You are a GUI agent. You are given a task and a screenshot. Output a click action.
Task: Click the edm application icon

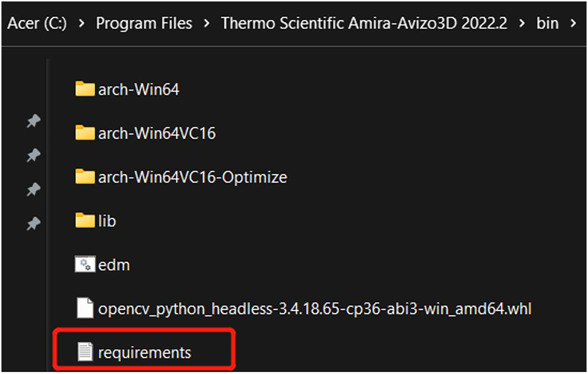click(85, 265)
